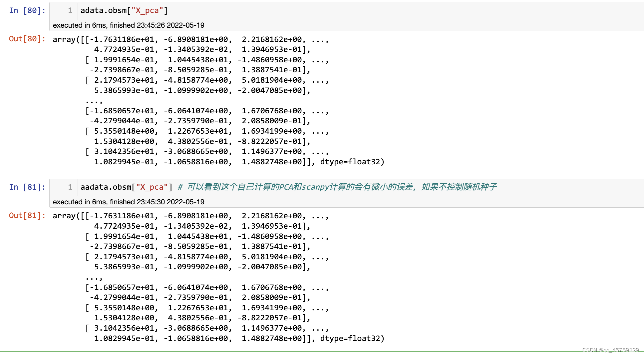Screen dimensions: 644x356
Task: Select the Out[81] output label
Action: tap(26, 216)
